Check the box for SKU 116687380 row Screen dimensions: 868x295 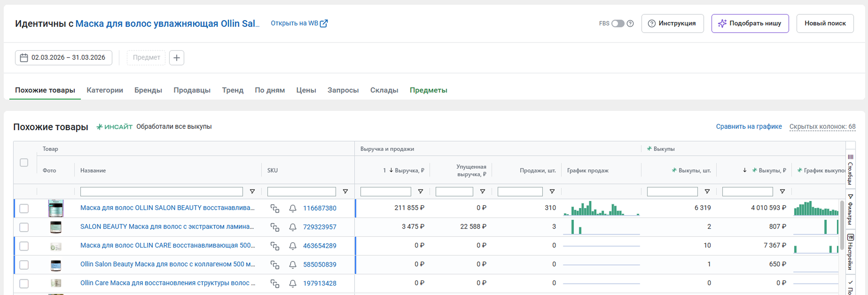24,209
